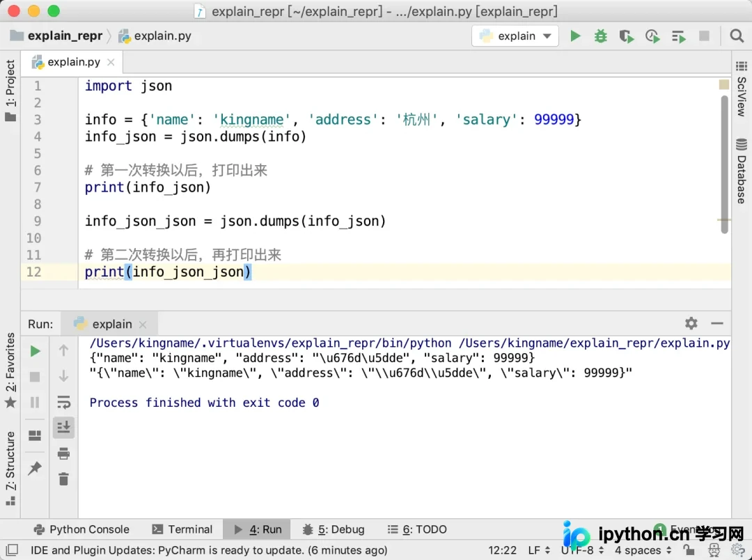Click the yellow inspection status indicator
Image resolution: width=752 pixels, height=560 pixels.
(724, 84)
